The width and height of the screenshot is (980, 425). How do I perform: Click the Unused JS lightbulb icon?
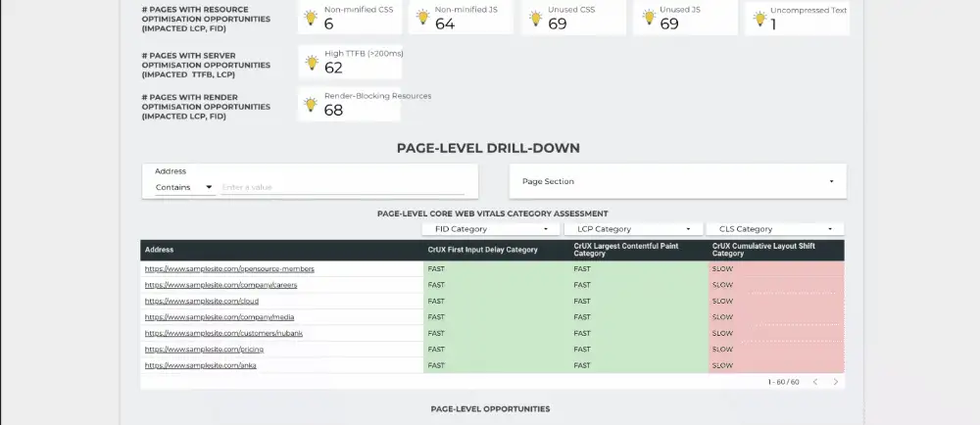pyautogui.click(x=649, y=18)
